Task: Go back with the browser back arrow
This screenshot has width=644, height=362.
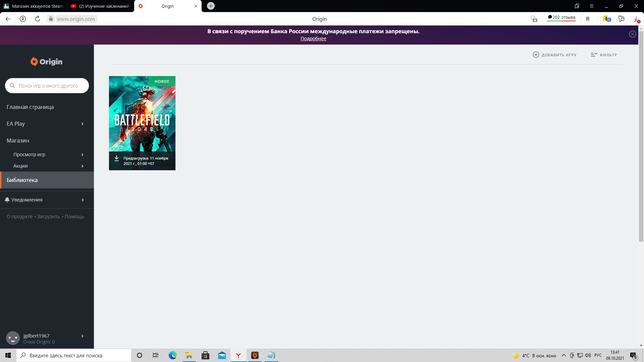Action: click(x=8, y=19)
